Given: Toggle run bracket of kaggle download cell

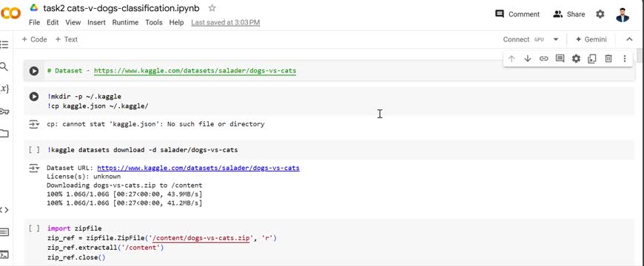Looking at the screenshot, I should coord(34,150).
